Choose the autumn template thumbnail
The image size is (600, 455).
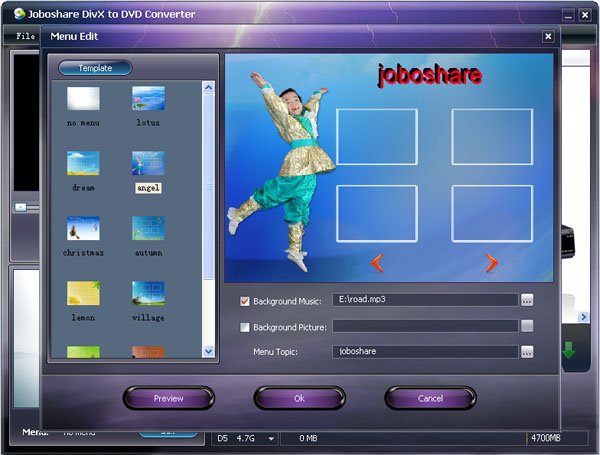(x=148, y=228)
